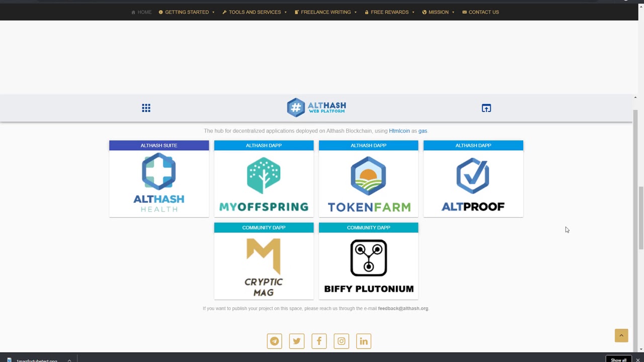Click the page vertical scrollbar thumb
The image size is (644, 362).
click(x=641, y=217)
